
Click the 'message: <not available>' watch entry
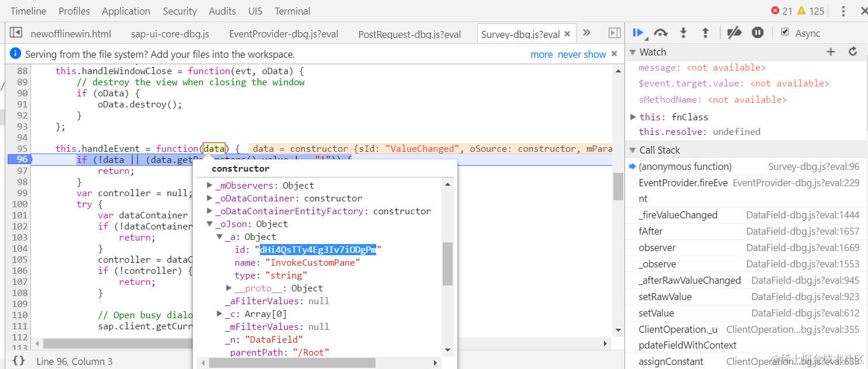(x=702, y=68)
